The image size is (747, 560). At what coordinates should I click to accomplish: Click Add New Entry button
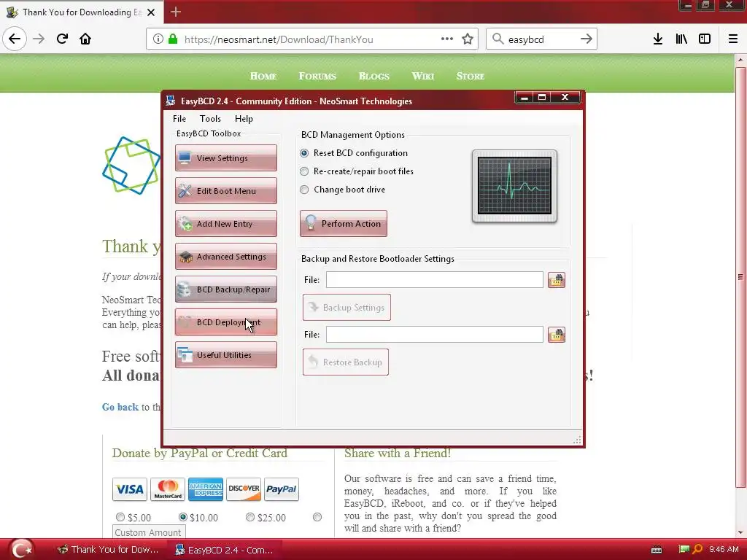tap(226, 223)
